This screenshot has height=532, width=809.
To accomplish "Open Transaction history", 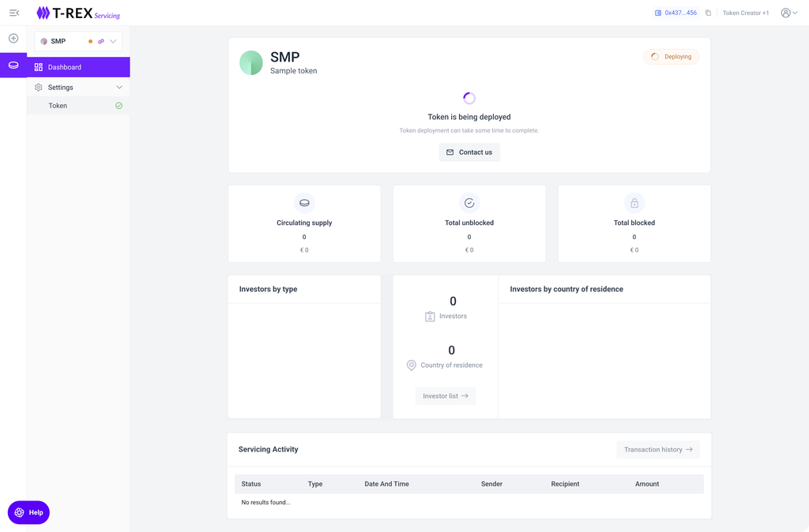I will pyautogui.click(x=658, y=450).
